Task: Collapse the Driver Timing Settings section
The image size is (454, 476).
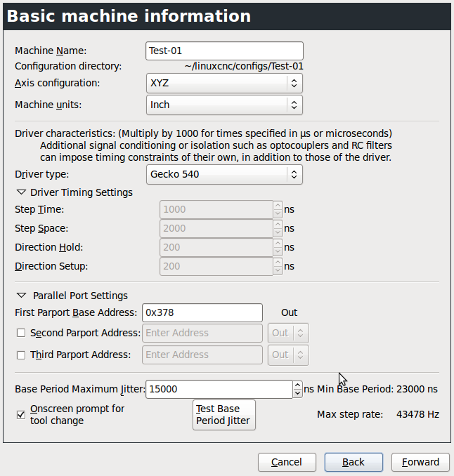Action: (x=21, y=192)
